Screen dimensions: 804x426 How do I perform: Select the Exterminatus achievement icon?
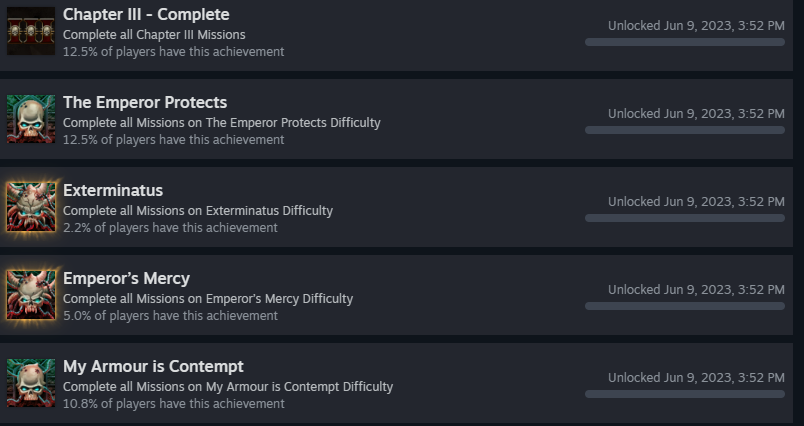pos(31,207)
